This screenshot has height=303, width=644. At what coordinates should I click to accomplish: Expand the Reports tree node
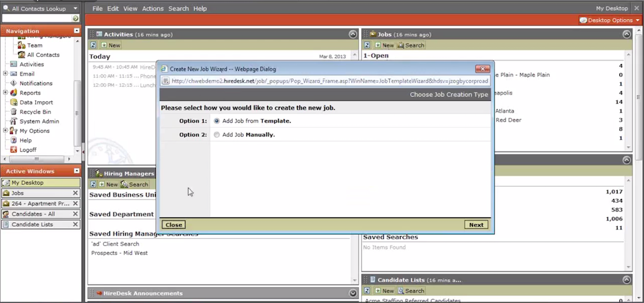[x=5, y=93]
